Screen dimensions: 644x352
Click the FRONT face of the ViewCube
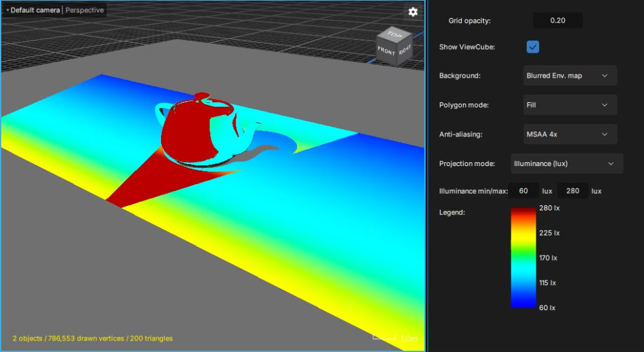tap(385, 51)
